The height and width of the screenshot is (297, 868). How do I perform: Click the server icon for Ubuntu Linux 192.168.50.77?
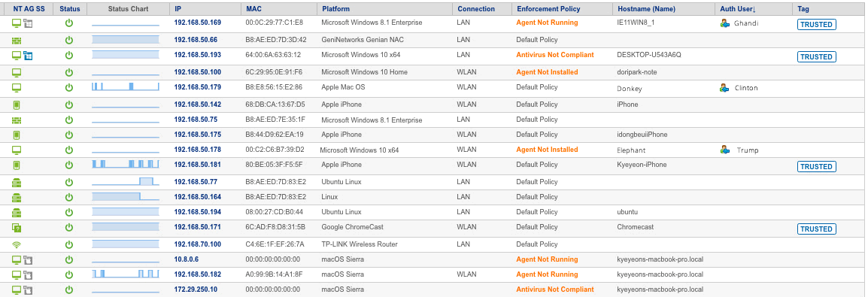pyautogui.click(x=16, y=182)
